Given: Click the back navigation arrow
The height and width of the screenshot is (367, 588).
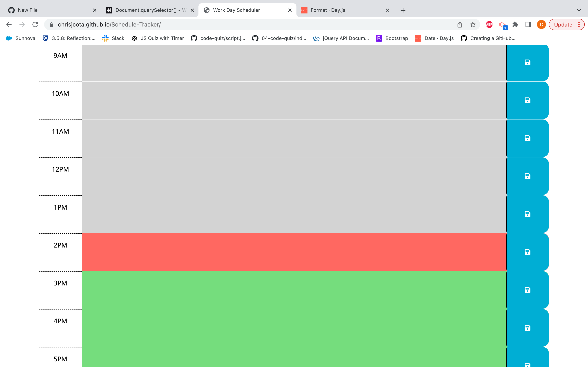Looking at the screenshot, I should pyautogui.click(x=9, y=24).
